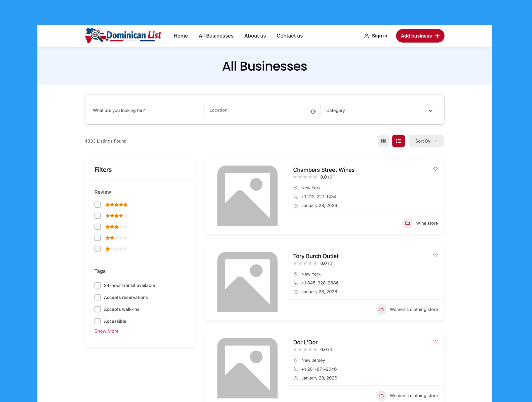Go to the About us page
The height and width of the screenshot is (402, 532).
pyautogui.click(x=255, y=36)
